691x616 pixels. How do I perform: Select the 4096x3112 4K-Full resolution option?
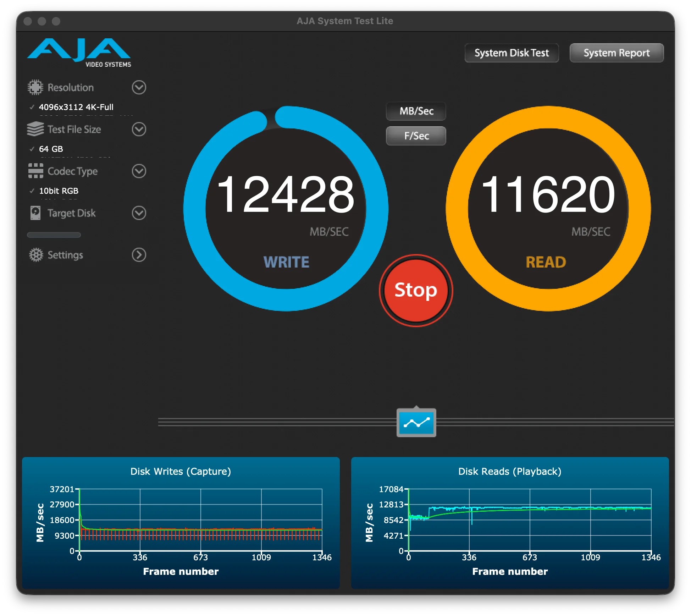click(x=76, y=107)
